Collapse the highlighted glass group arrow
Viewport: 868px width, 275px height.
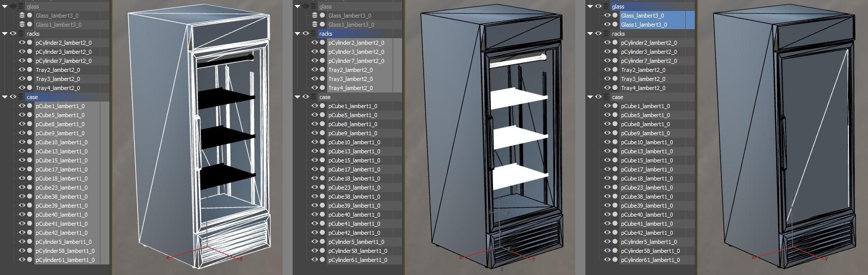590,7
